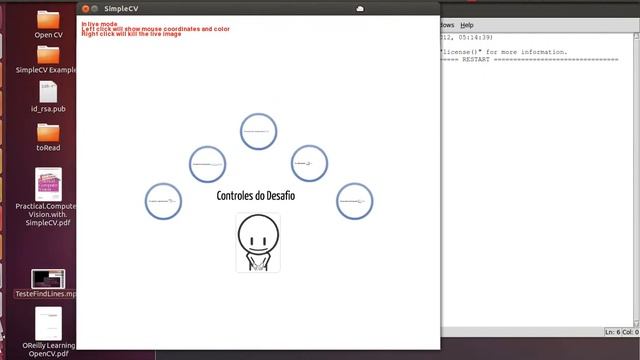The image size is (640, 360).
Task: Click the shell's vertical scrollbar up arrow
Action: pyautogui.click(x=636, y=36)
